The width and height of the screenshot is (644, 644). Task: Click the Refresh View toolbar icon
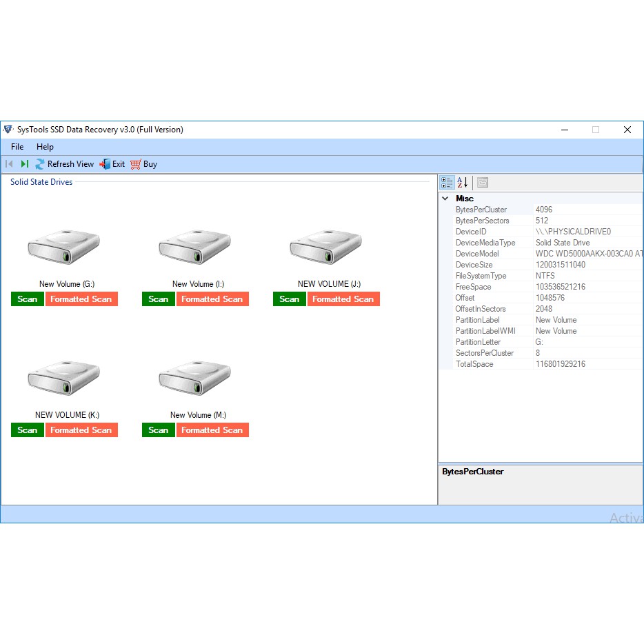[41, 164]
